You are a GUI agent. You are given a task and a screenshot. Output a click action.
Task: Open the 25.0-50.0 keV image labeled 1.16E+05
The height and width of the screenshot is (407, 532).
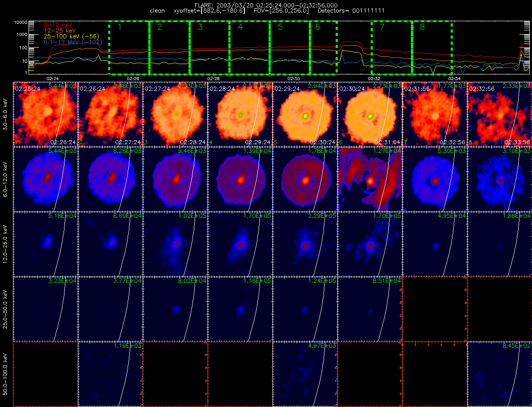click(240, 309)
